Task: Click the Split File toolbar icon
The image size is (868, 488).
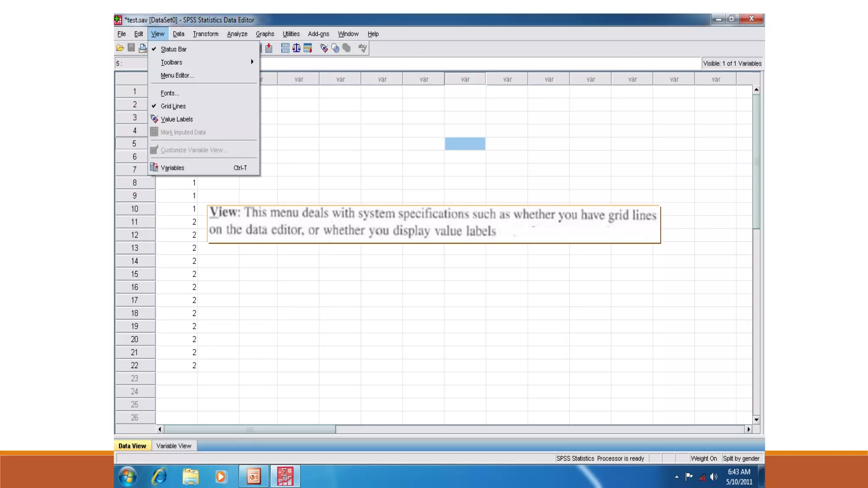Action: 285,48
